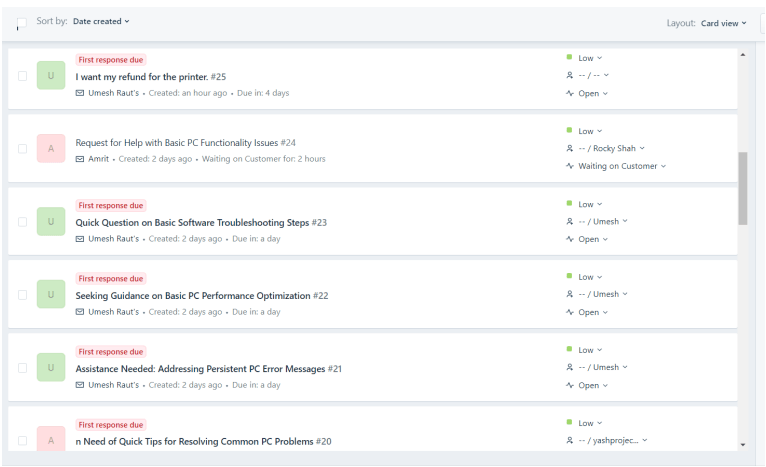The height and width of the screenshot is (467, 766).
Task: Open ticket 'I want my refund for the printer'
Action: [142, 77]
